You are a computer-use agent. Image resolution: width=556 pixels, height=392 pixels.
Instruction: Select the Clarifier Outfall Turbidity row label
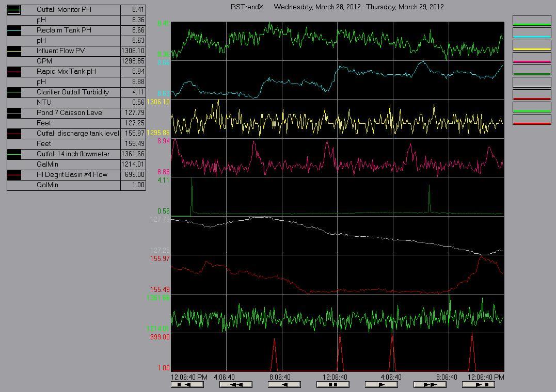point(73,92)
